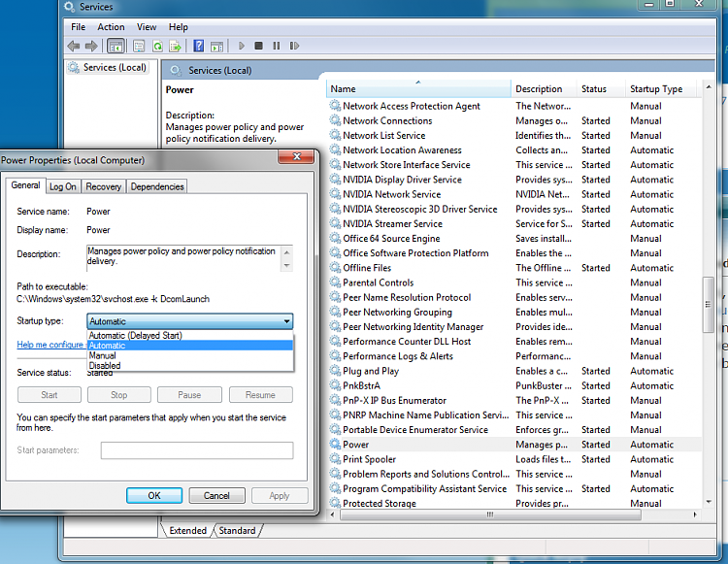Click the Start service button
Viewport: 728px width, 564px height.
click(50, 394)
